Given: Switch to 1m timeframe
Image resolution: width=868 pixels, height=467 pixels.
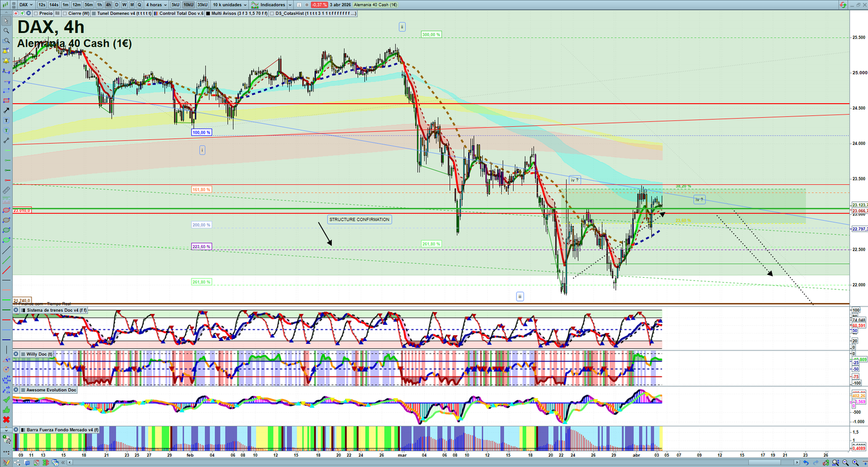Looking at the screenshot, I should (x=66, y=5).
